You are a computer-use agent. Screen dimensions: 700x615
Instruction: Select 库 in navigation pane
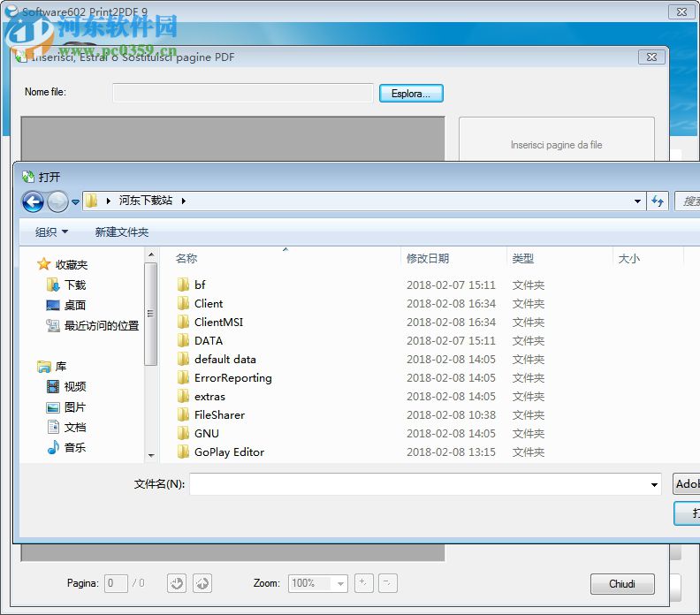[52, 367]
